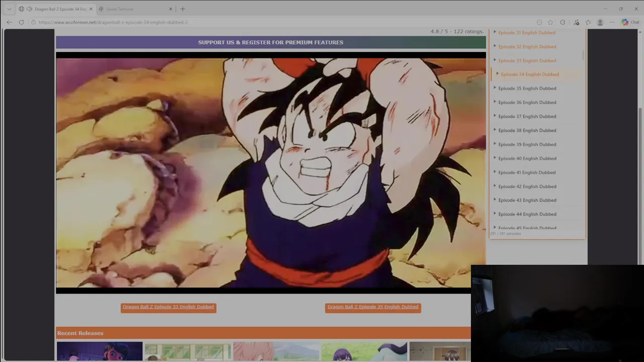The image size is (644, 362).
Task: Open Episode 37 English Dubbed in the list
Action: pyautogui.click(x=527, y=117)
